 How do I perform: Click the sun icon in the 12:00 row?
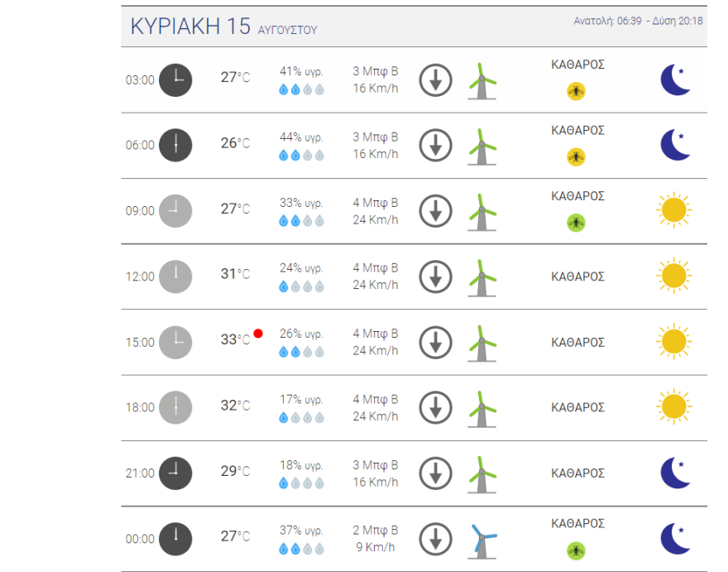tap(673, 276)
